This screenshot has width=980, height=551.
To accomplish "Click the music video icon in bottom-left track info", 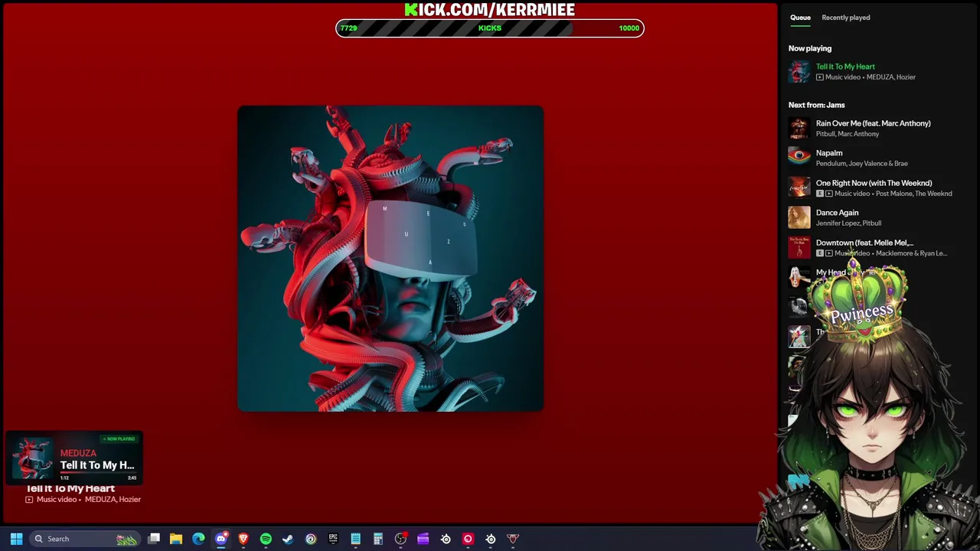I will click(29, 500).
